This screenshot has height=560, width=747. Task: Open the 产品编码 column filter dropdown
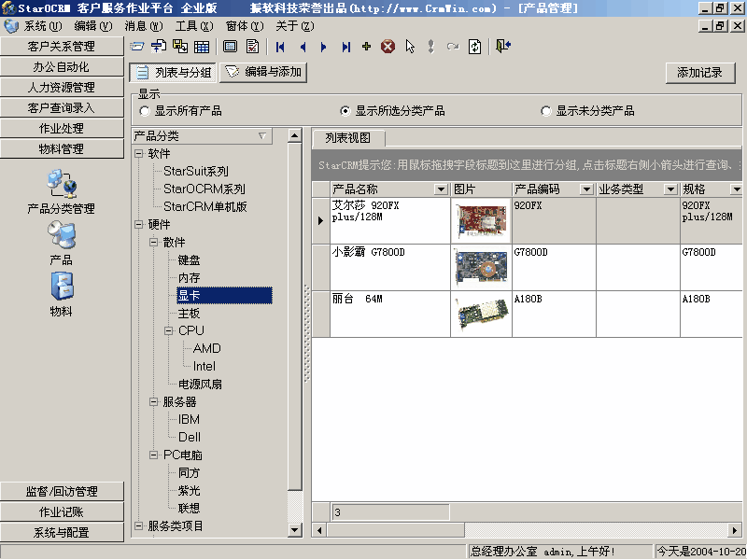[x=586, y=189]
